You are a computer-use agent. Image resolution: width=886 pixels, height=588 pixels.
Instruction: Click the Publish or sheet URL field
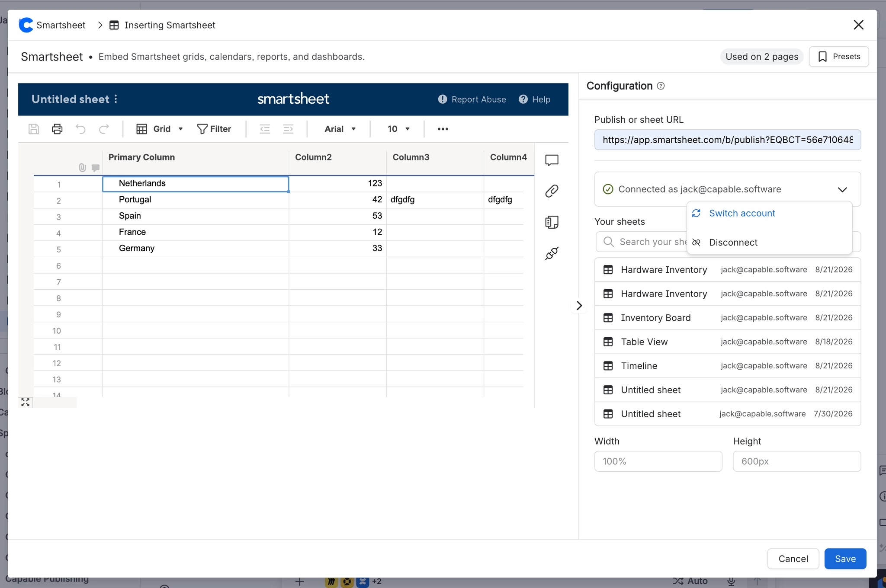tap(728, 140)
